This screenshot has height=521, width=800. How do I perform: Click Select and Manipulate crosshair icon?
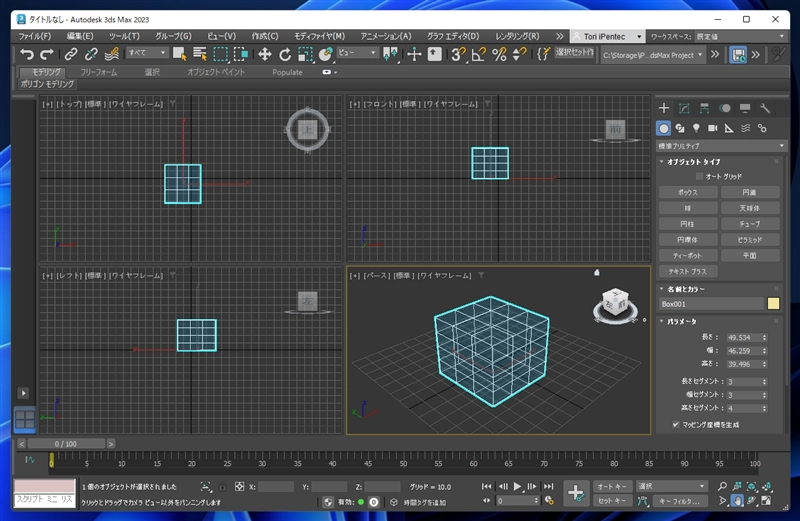point(414,54)
